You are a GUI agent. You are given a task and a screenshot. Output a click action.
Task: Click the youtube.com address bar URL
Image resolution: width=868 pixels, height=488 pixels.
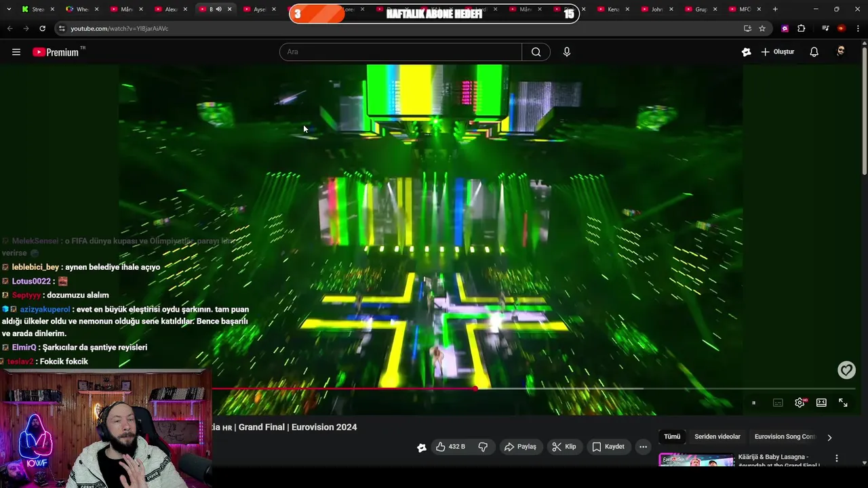tap(119, 28)
